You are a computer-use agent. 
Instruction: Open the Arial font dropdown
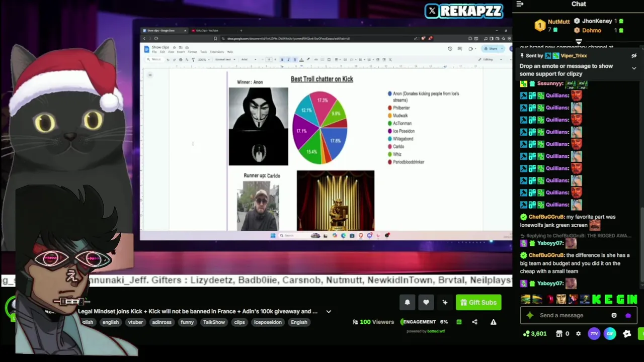tap(248, 59)
